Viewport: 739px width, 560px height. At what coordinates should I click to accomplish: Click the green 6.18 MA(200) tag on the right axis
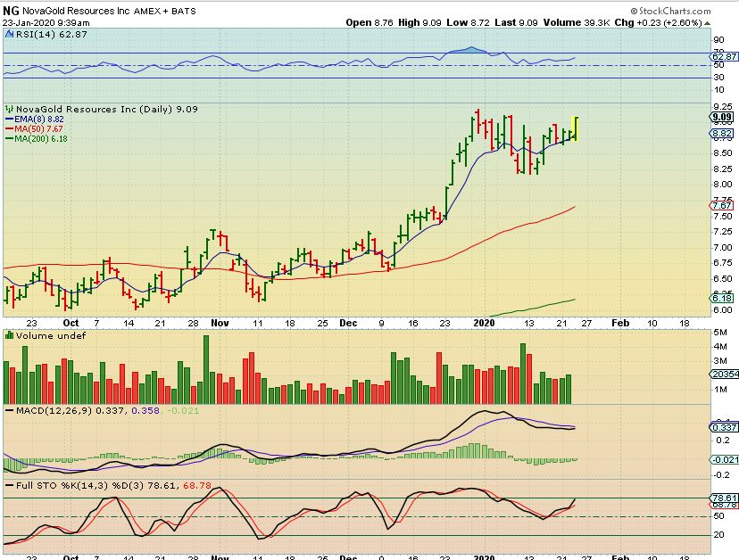722,298
